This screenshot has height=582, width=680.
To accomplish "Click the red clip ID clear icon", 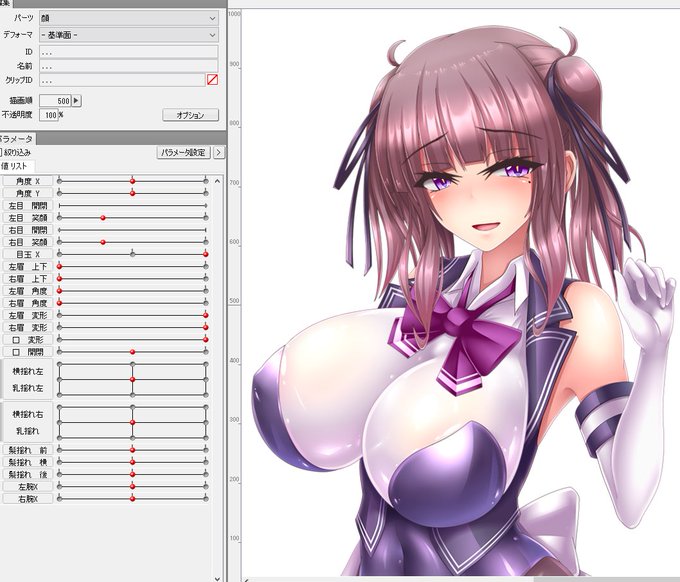I will [x=212, y=80].
